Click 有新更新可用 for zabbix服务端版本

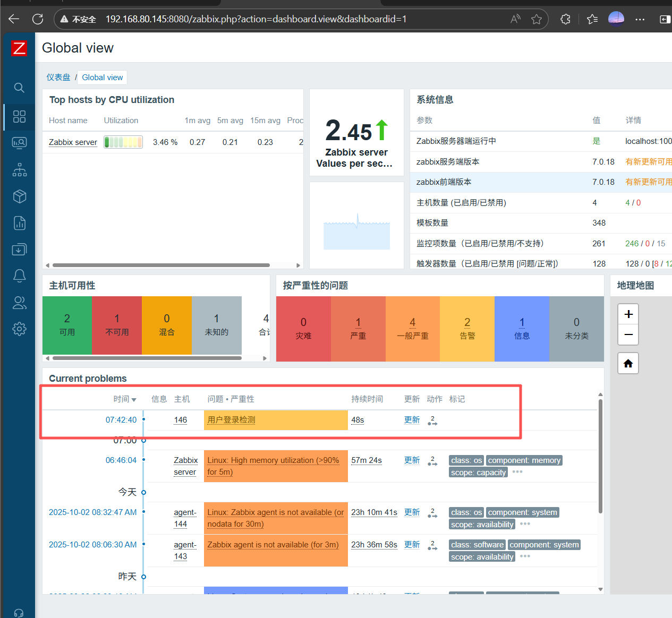pos(649,161)
